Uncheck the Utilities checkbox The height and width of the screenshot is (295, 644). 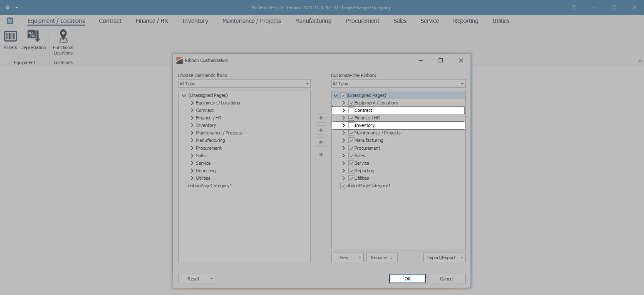[x=351, y=178]
